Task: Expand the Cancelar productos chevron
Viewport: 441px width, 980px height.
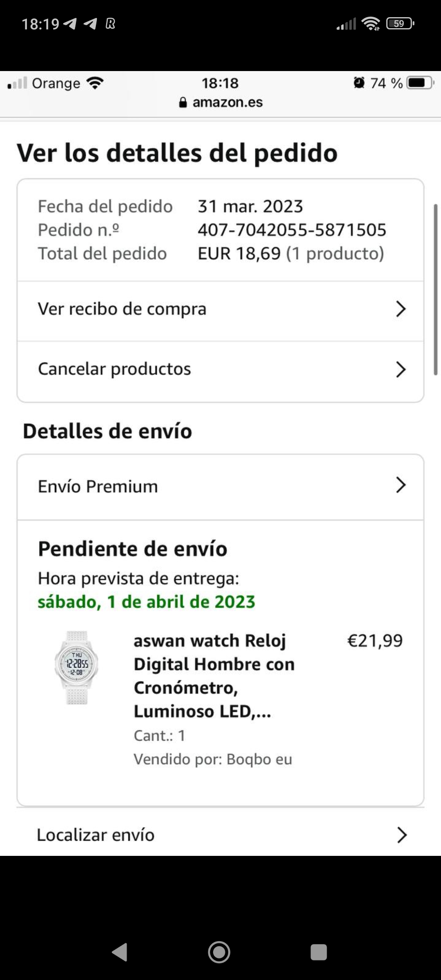Action: pyautogui.click(x=401, y=370)
